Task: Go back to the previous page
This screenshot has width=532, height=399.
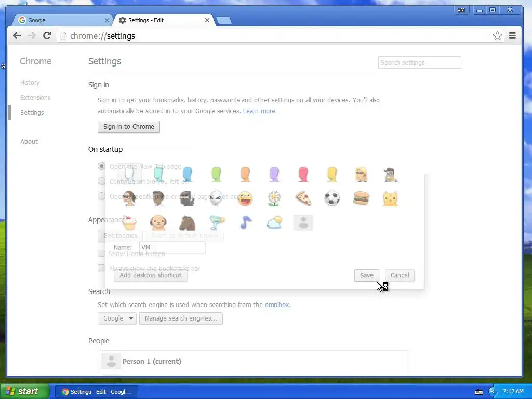Action: click(x=17, y=36)
